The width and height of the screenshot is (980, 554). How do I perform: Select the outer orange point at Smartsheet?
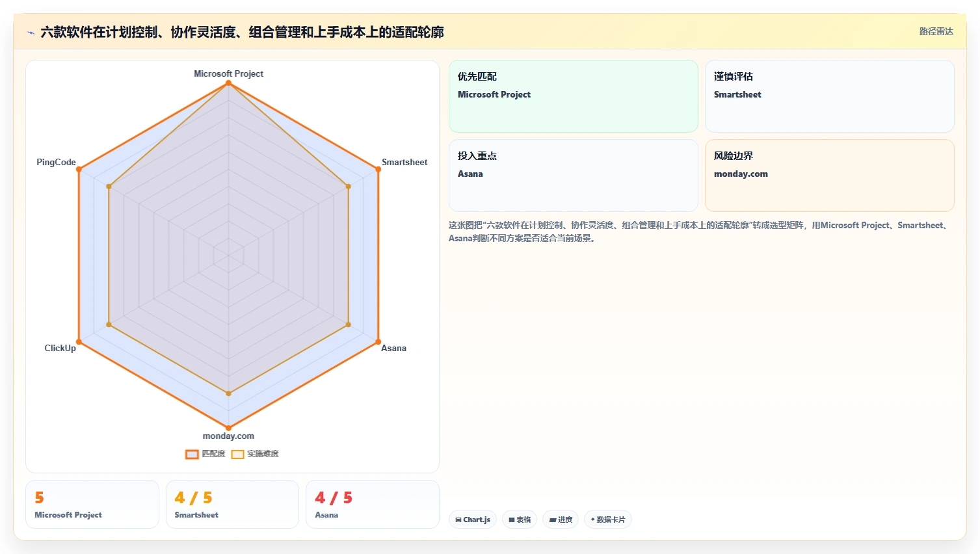[378, 169]
